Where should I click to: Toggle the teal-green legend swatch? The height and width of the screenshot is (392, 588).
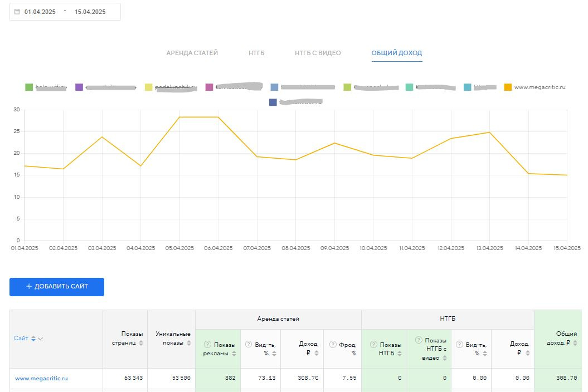[x=410, y=87]
